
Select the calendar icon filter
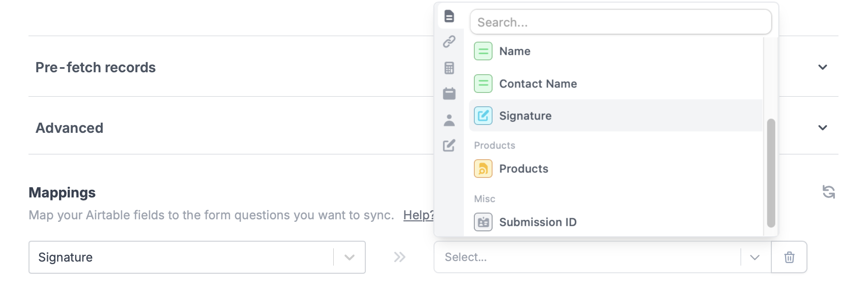[x=449, y=94]
